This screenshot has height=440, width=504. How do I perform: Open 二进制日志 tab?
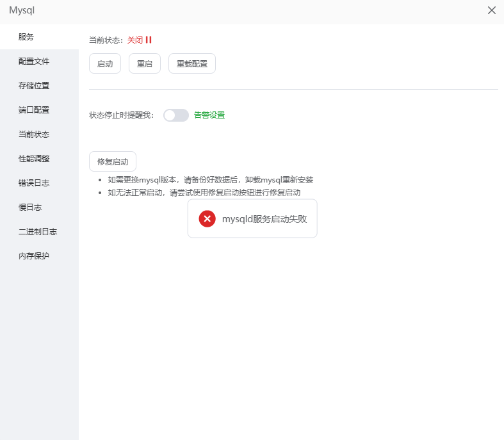(39, 232)
